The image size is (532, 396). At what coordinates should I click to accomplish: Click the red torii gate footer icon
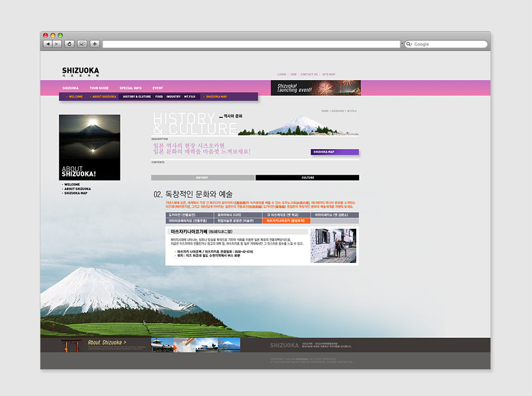[x=72, y=345]
